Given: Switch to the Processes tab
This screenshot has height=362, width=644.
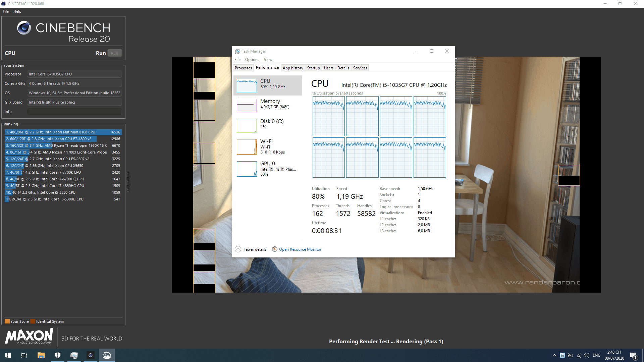Looking at the screenshot, I should tap(243, 68).
